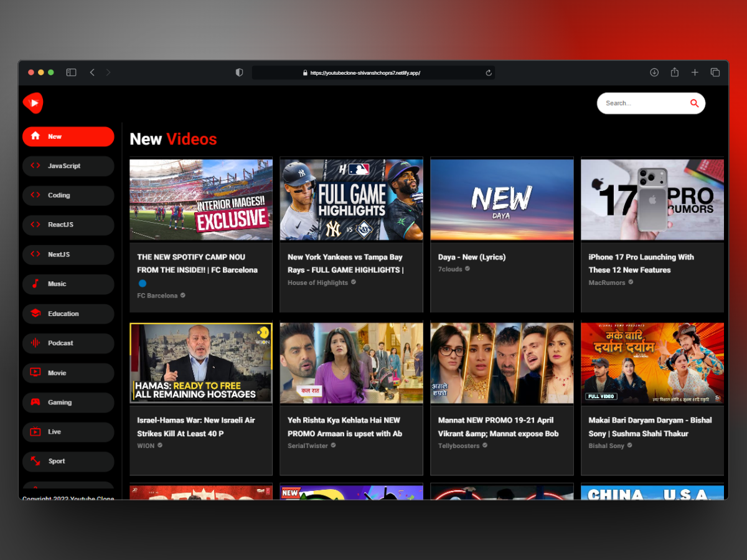Browse the Education category
The image size is (747, 560).
[x=68, y=314]
